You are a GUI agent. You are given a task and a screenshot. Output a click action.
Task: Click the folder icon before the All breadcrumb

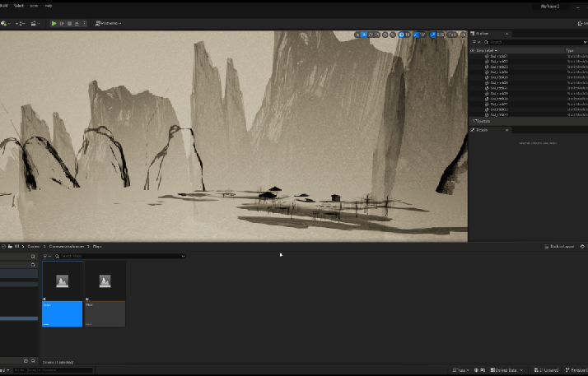click(10, 247)
